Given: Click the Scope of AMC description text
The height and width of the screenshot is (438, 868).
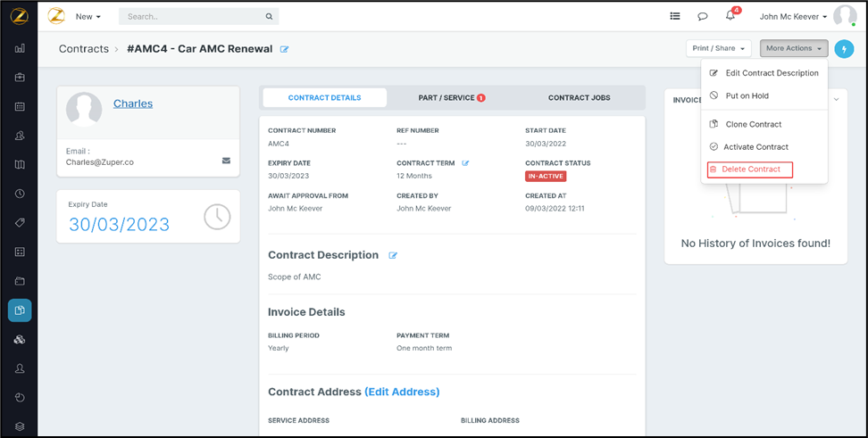Looking at the screenshot, I should coord(295,277).
